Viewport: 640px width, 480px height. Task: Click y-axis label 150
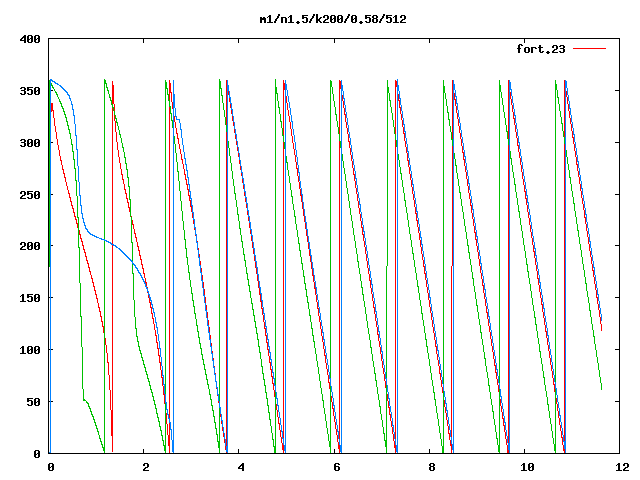tap(30, 298)
